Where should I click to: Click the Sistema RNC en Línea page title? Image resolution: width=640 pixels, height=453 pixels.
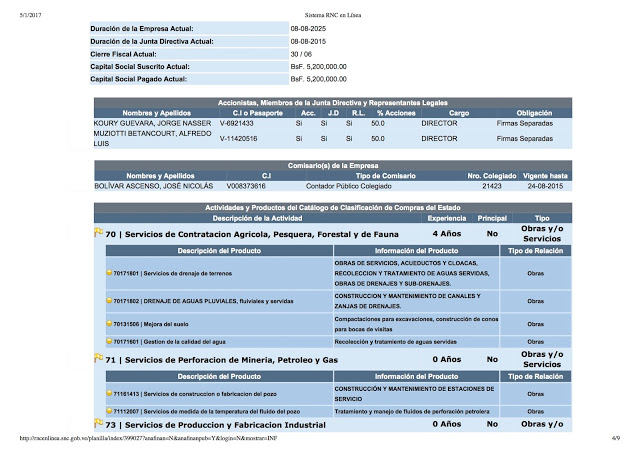[333, 15]
